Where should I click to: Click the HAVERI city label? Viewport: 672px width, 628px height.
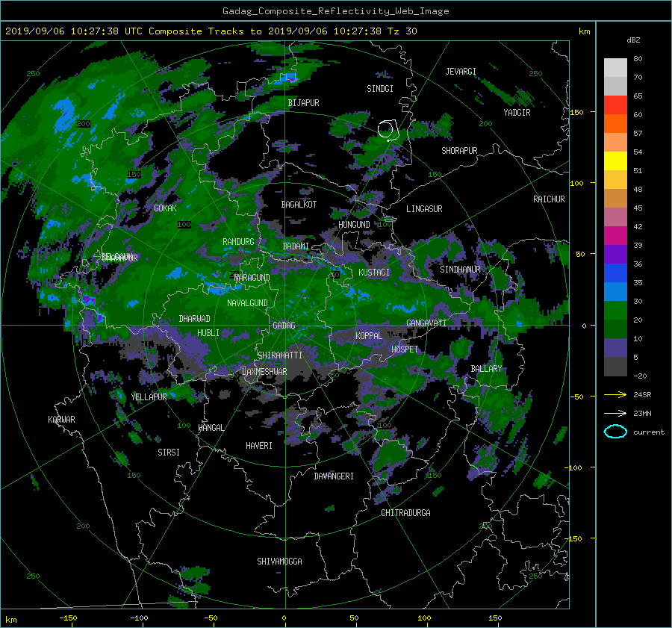[x=259, y=446]
